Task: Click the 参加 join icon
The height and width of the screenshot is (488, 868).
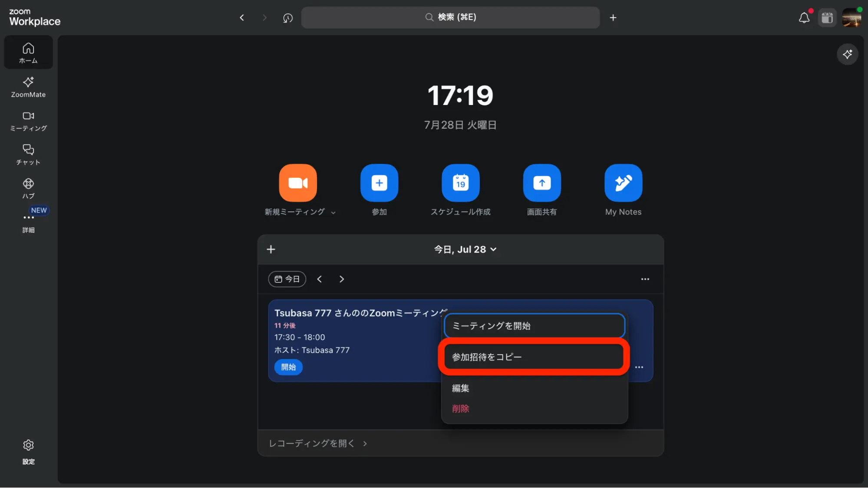Action: click(x=379, y=183)
